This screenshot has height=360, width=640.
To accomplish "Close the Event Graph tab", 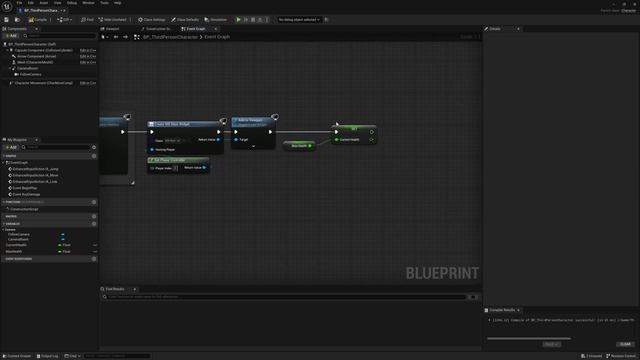I will pyautogui.click(x=216, y=29).
